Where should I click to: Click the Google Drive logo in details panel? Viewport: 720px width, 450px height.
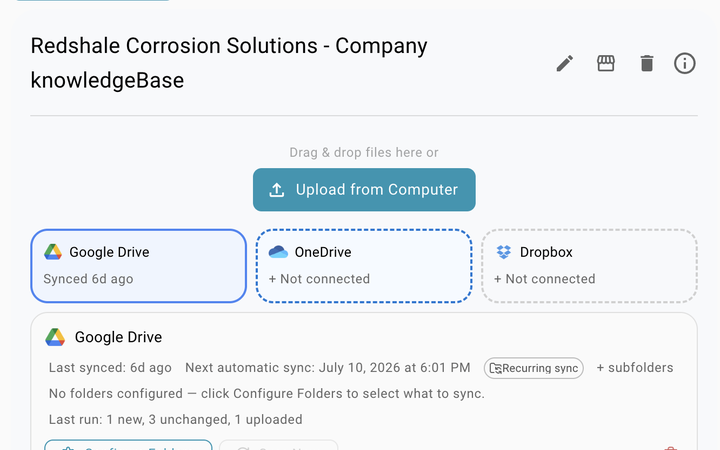tap(55, 337)
